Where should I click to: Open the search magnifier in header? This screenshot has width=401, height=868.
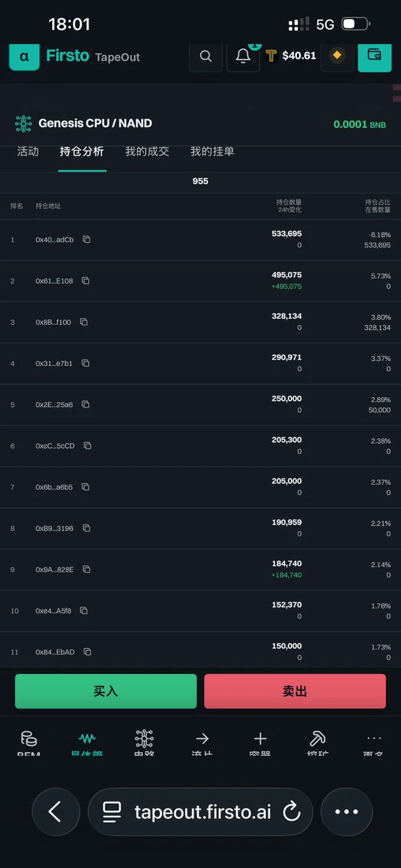206,56
